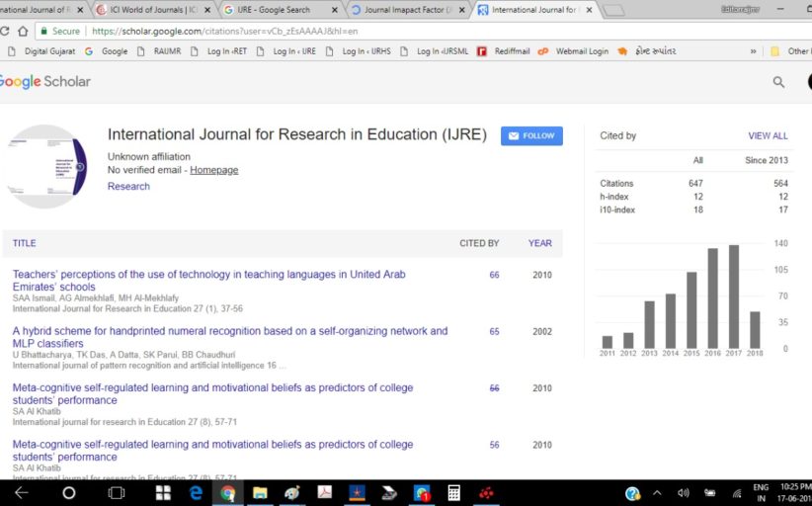812x506 pixels.
Task: Click the 2017 bar in citations chart
Action: coord(734,296)
